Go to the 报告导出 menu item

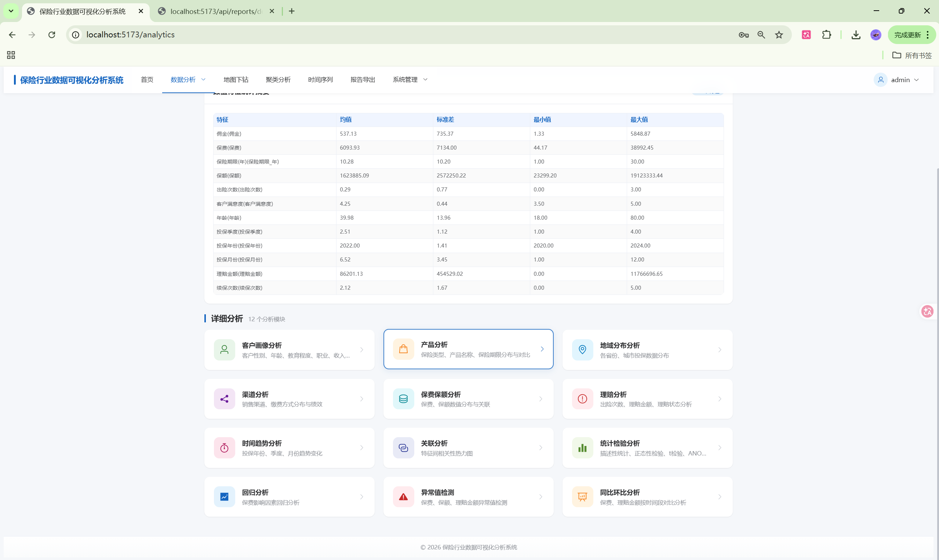point(363,80)
